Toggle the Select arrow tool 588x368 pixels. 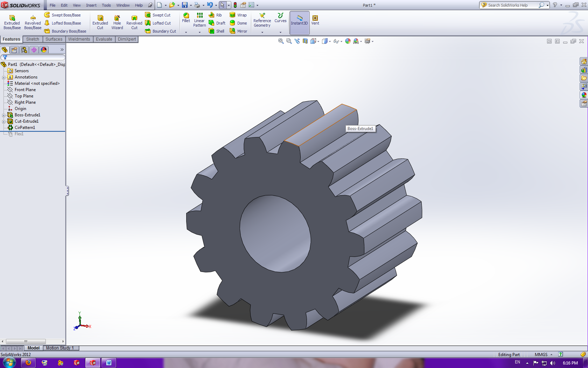[223, 5]
